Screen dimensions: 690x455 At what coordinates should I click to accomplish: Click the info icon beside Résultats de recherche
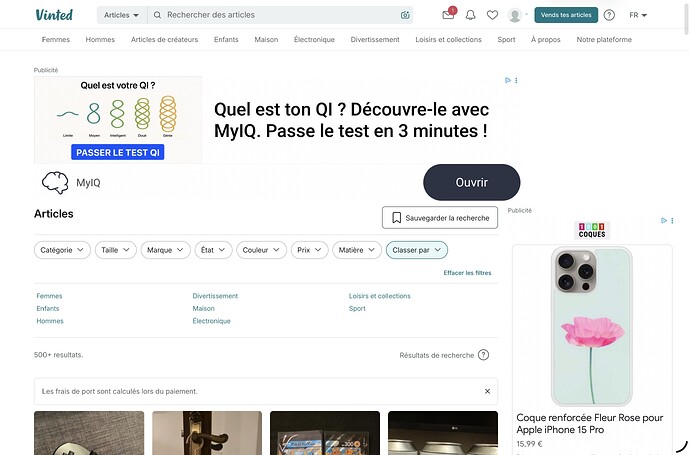pyautogui.click(x=483, y=355)
